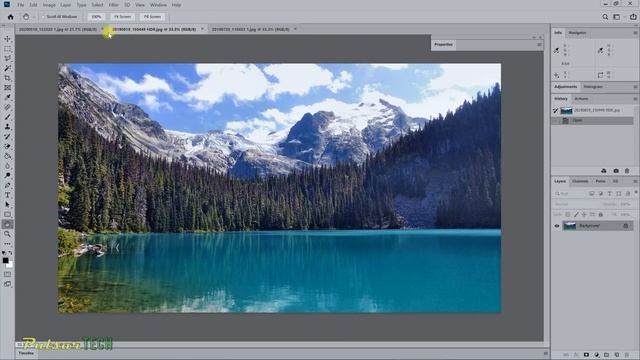The image size is (640, 360).
Task: Swap foreground and background colors
Action: (10, 253)
